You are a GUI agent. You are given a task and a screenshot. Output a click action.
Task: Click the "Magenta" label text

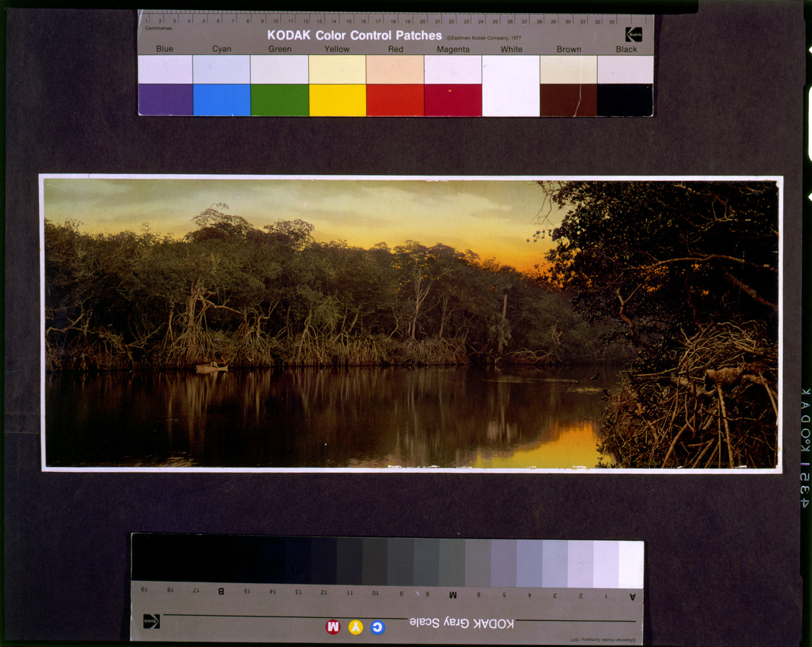(x=453, y=49)
